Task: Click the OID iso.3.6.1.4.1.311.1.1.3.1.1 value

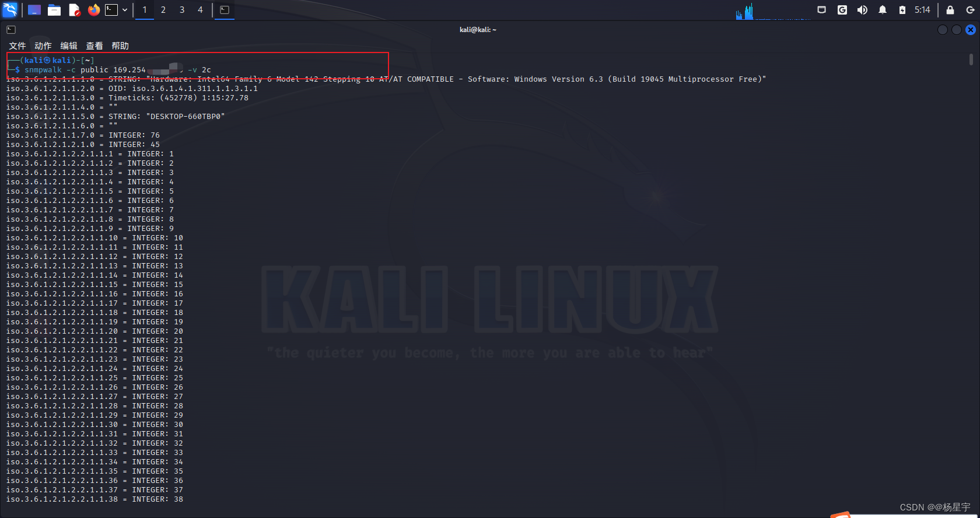Action: [195, 89]
